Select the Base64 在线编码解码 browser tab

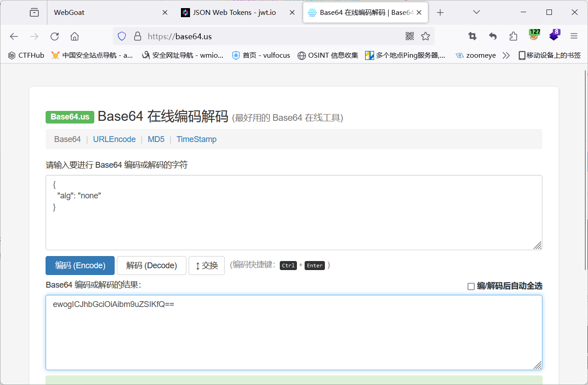click(366, 13)
